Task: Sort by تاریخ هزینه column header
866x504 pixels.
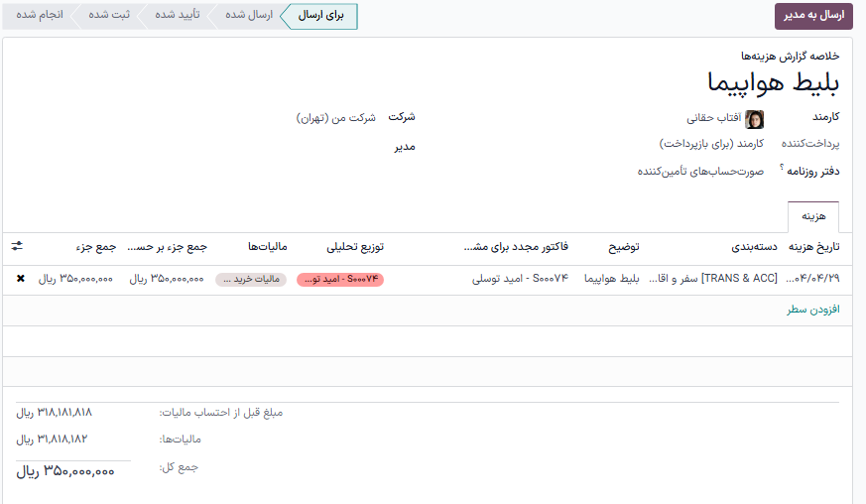Action: [813, 247]
